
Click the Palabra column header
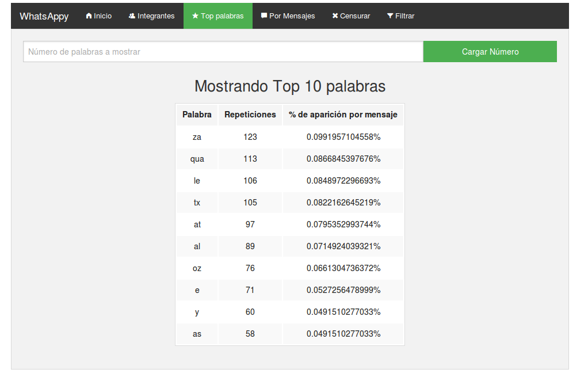click(x=197, y=115)
